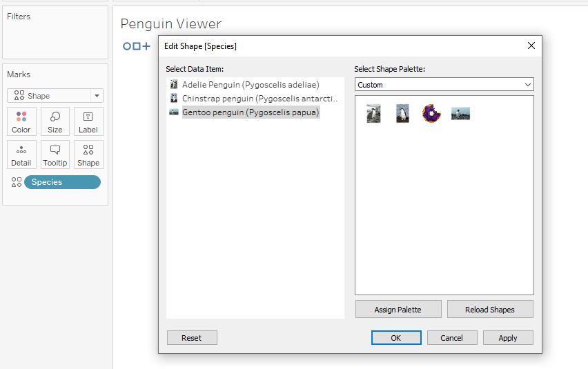The image size is (588, 369).
Task: Select the landscape penguin photo shape
Action: [x=460, y=114]
